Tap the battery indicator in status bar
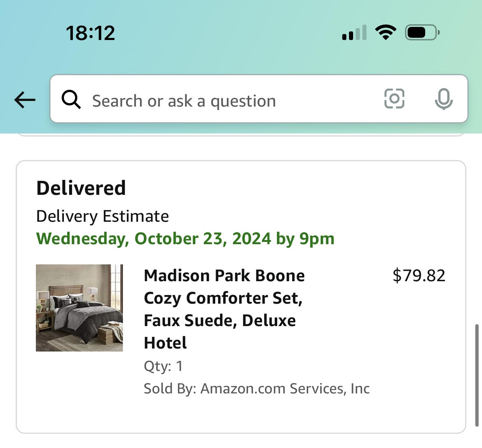 (422, 33)
